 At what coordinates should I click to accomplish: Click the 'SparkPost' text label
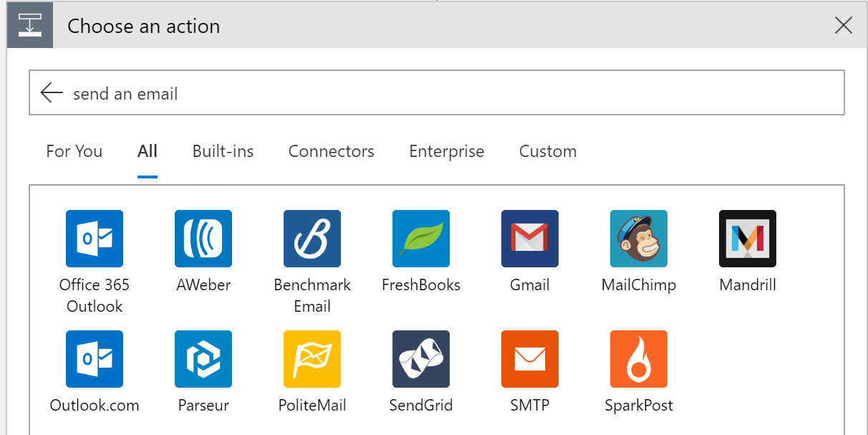coord(639,406)
